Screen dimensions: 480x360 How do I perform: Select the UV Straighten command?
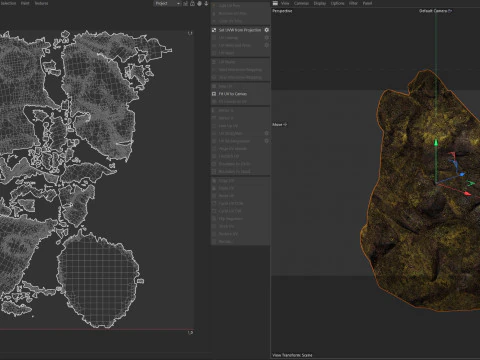[x=230, y=134]
